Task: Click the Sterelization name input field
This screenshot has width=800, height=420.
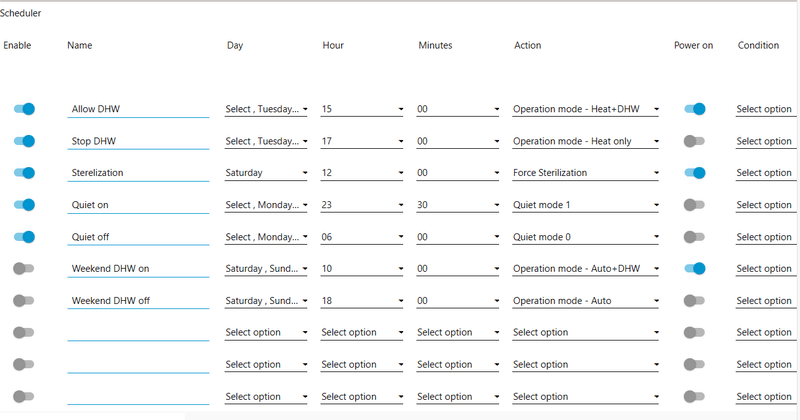Action: tap(138, 173)
